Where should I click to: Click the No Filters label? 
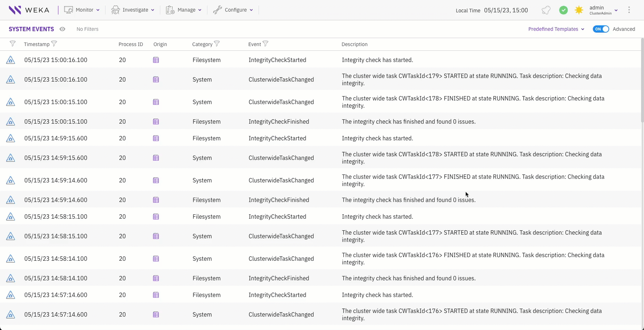[x=87, y=29]
